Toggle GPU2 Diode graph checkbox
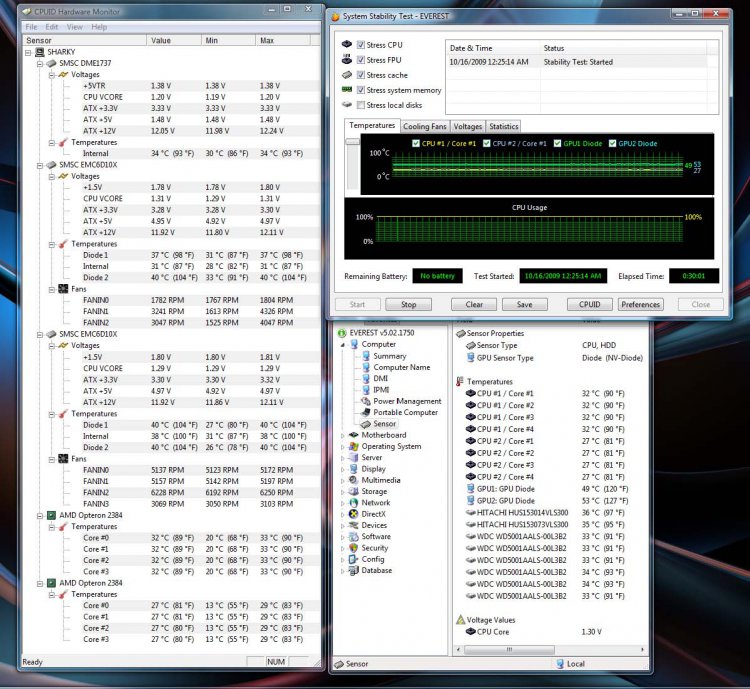The height and width of the screenshot is (689, 750). [612, 144]
